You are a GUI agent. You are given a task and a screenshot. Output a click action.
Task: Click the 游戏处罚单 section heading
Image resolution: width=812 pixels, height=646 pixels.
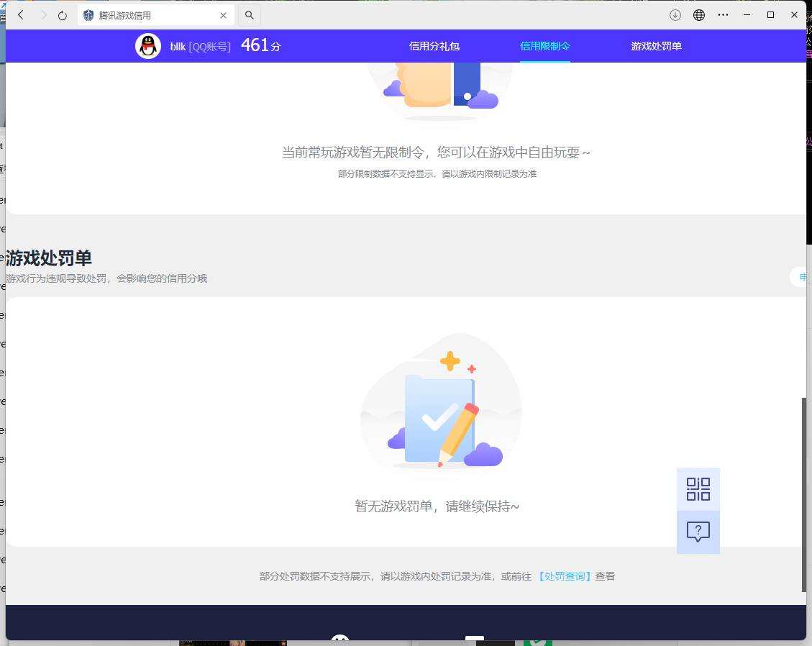pos(49,258)
